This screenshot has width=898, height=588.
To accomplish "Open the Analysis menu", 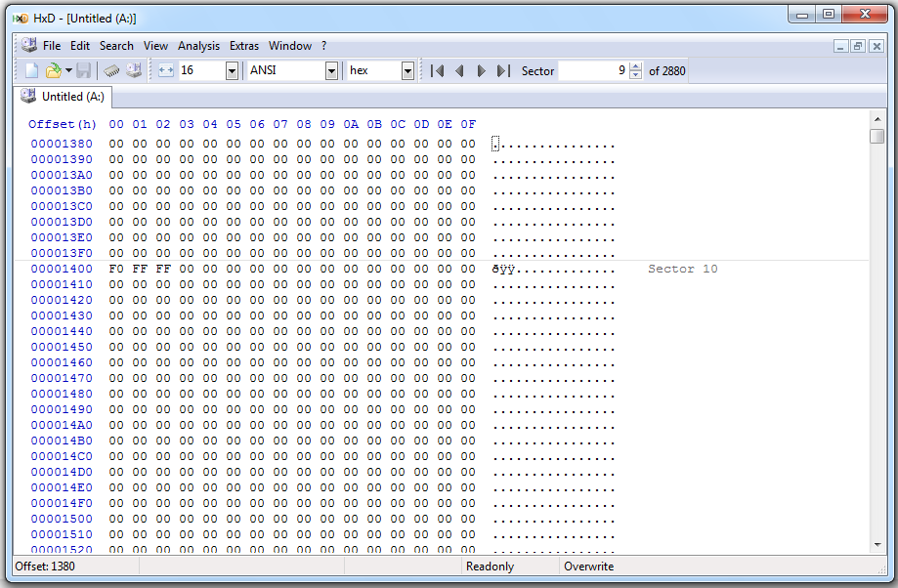I will 198,46.
